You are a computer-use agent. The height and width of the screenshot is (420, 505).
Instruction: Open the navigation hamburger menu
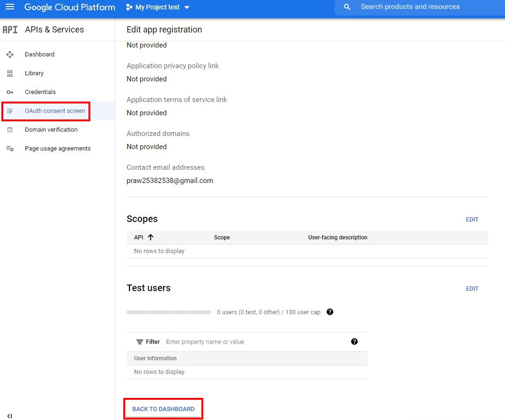(x=10, y=7)
